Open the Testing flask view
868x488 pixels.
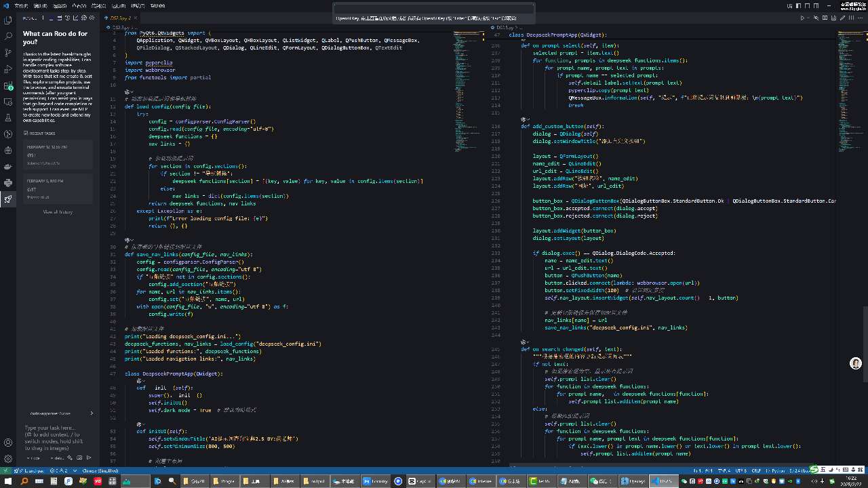[8, 118]
